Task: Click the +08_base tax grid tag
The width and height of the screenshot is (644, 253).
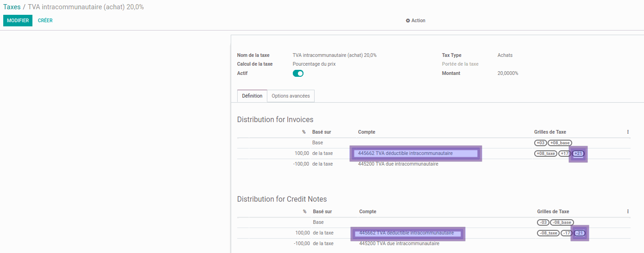Action: [x=561, y=143]
